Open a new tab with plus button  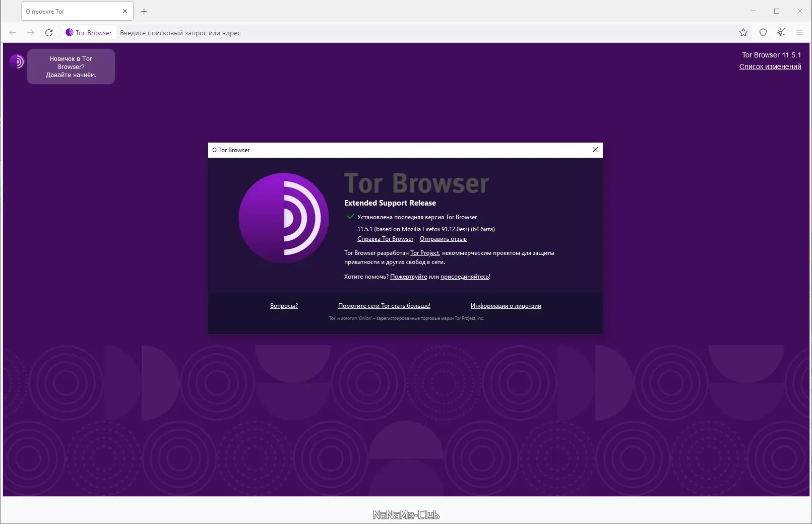point(144,11)
